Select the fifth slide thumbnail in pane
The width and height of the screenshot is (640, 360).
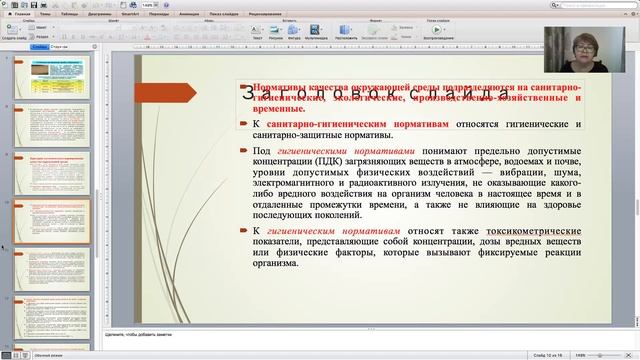coord(52,270)
